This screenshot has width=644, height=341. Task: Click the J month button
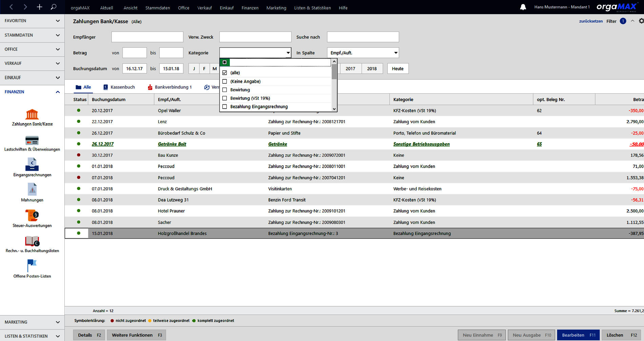[194, 69]
